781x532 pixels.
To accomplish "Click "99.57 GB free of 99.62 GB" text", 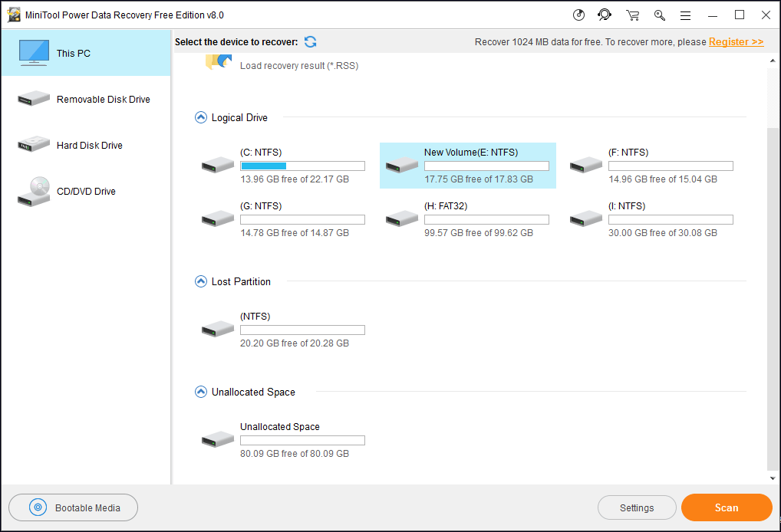I will click(x=479, y=233).
